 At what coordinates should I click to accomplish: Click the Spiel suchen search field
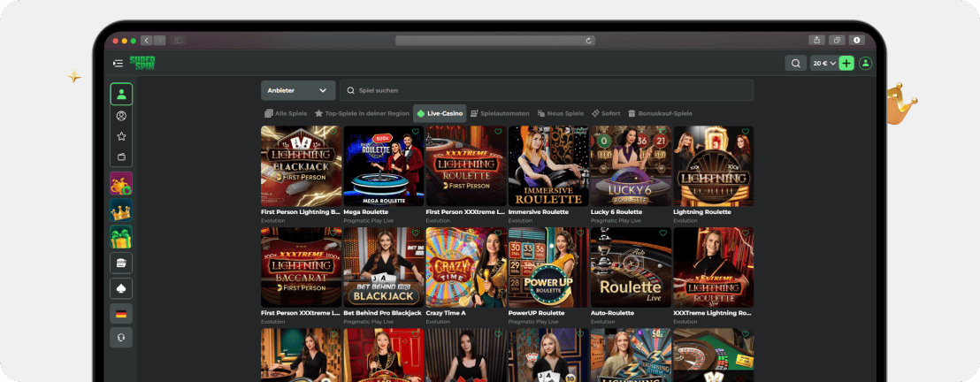pos(547,90)
